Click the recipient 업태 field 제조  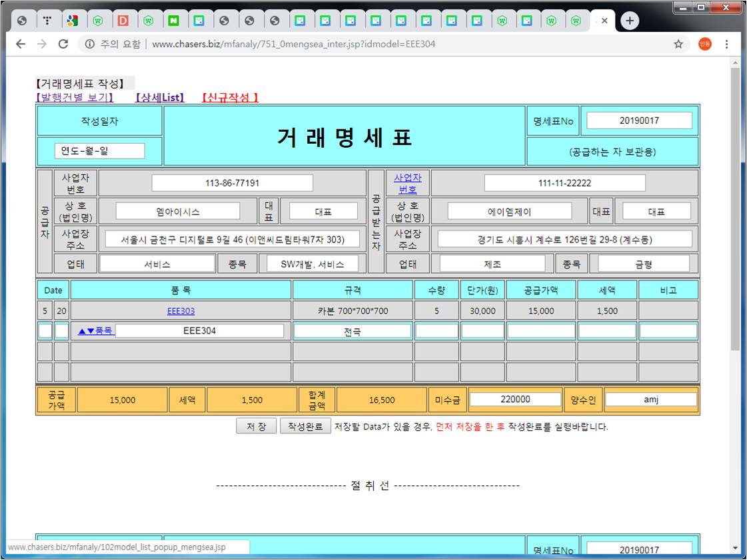[492, 264]
